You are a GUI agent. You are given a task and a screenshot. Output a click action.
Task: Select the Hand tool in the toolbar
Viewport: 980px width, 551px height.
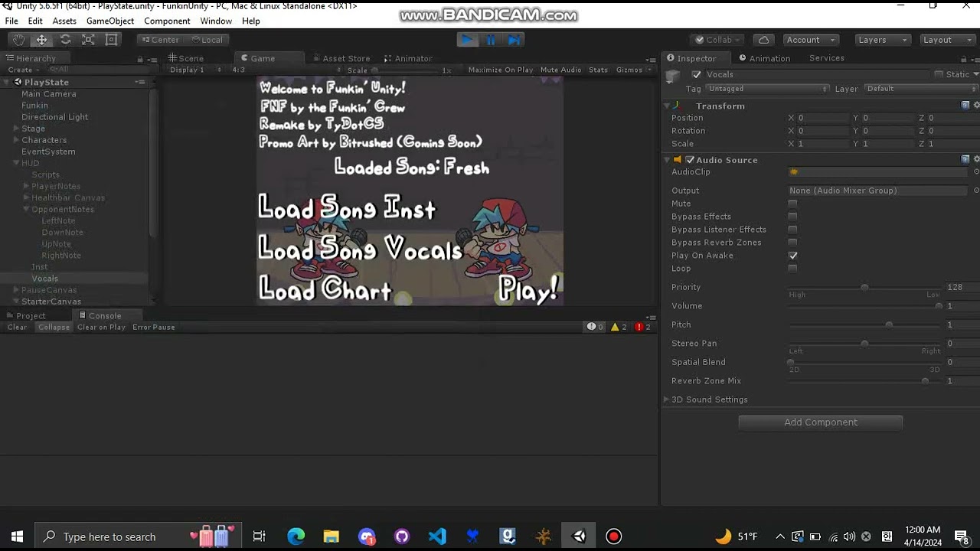tap(18, 40)
